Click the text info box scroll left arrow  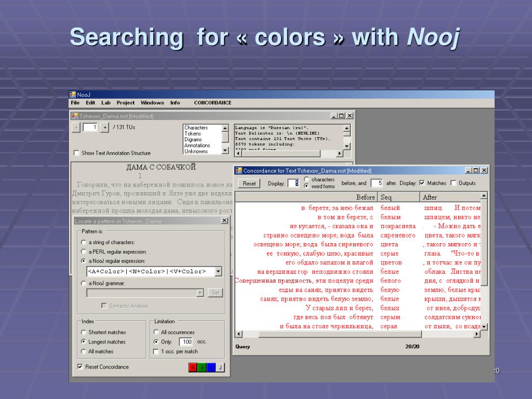pos(238,154)
